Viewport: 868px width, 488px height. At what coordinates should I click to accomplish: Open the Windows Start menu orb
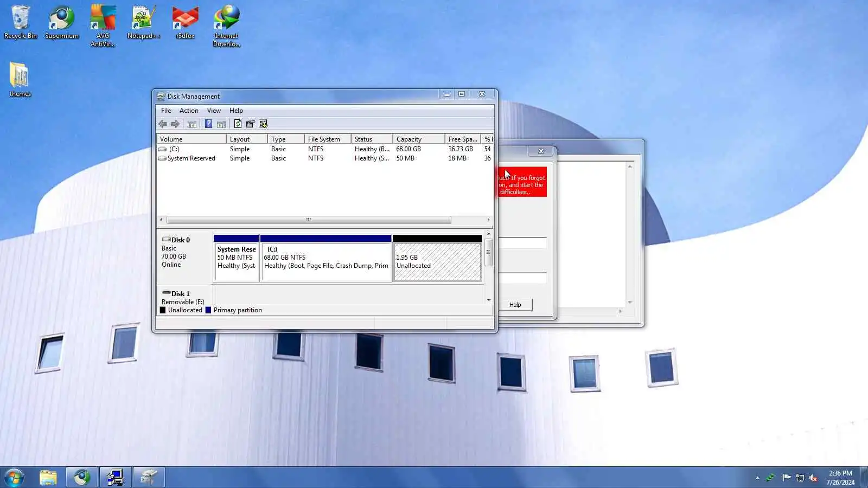[x=14, y=478]
